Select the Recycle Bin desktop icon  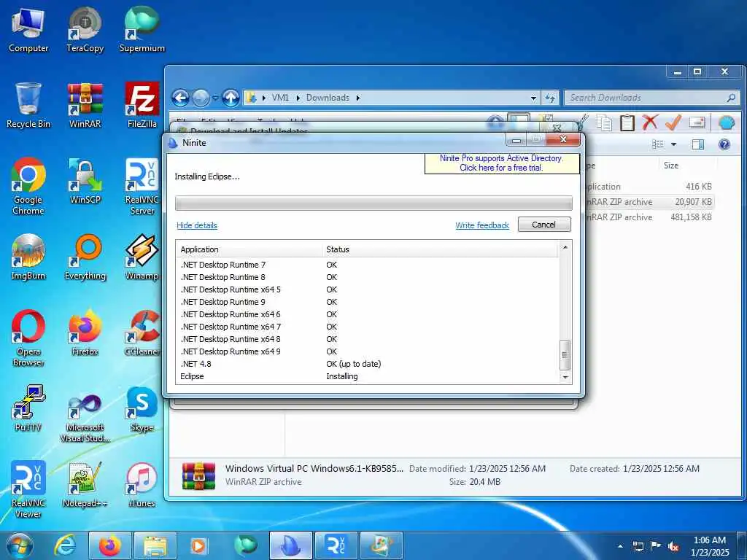[28, 105]
